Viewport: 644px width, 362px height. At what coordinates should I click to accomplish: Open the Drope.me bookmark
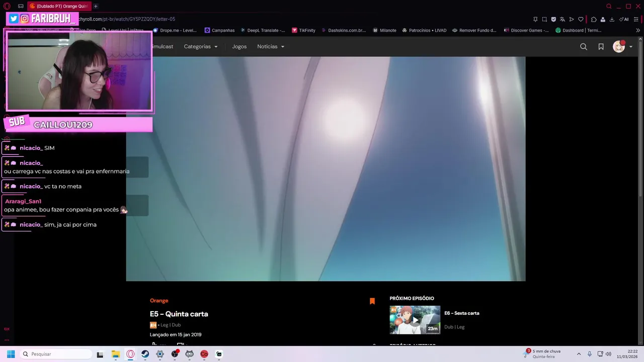(175, 30)
